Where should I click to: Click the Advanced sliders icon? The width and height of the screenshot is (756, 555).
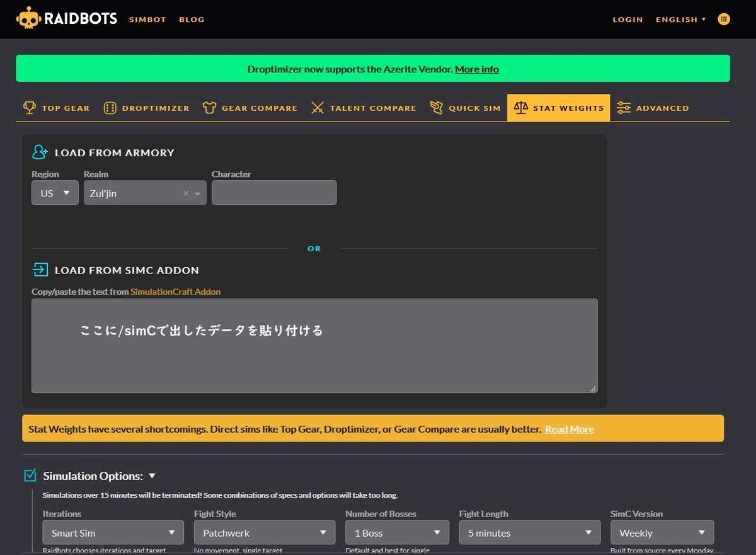(x=624, y=108)
